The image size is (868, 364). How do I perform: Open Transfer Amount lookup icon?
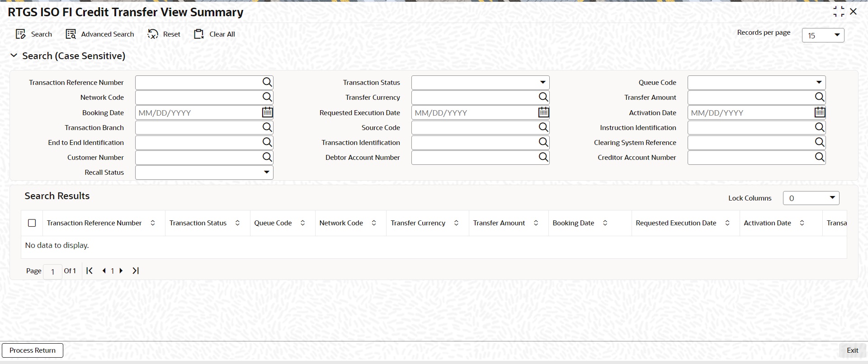click(x=820, y=97)
